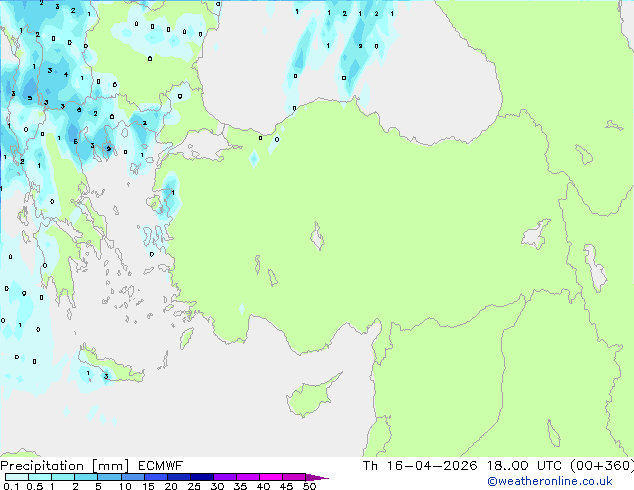The height and width of the screenshot is (490, 634).
Task: Click the 0.1–0.5 mm legend swatch
Action: [17, 477]
